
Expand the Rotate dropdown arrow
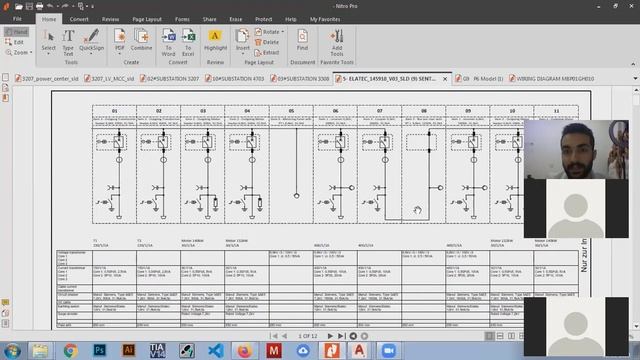[x=282, y=32]
